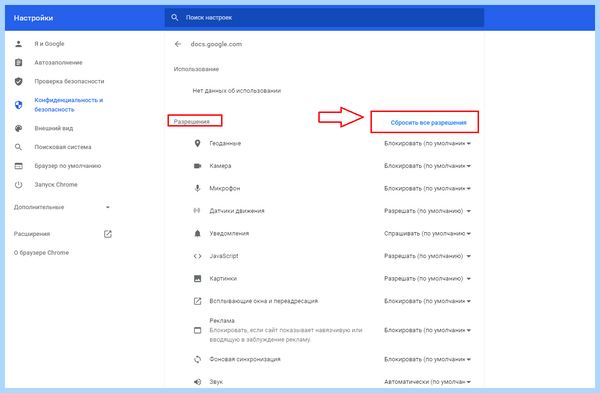Screen dimensions: 600x393
Task: Click Сбросить все разрешения button
Action: pyautogui.click(x=429, y=123)
